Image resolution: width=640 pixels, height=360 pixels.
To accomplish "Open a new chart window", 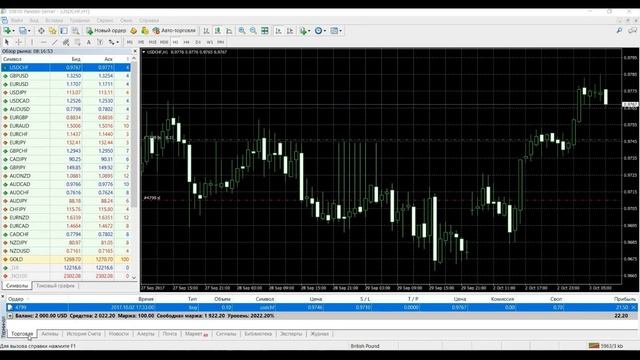I will pyautogui.click(x=7, y=31).
